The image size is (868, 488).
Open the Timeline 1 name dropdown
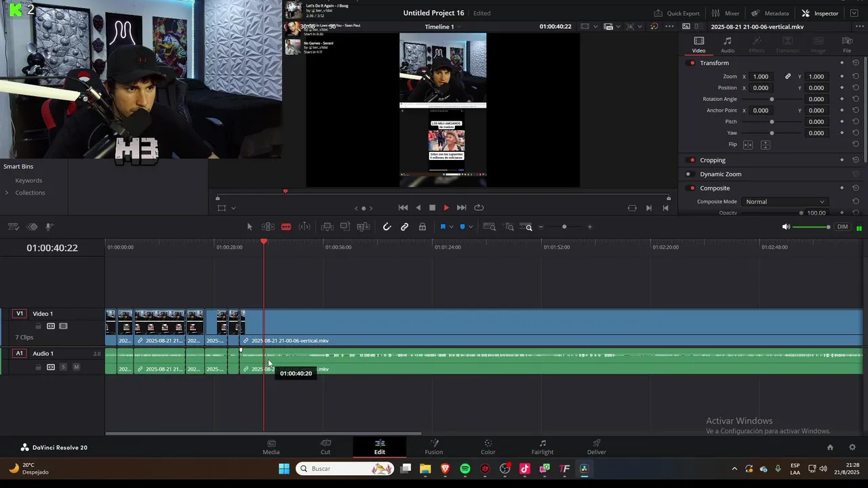point(442,26)
